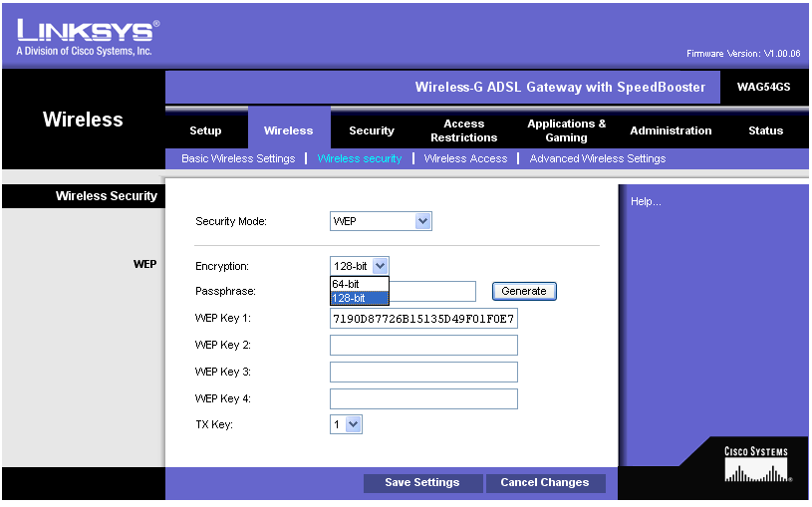Click the Wireless-G ADSL Gateway title
This screenshot has width=812, height=507.
560,87
